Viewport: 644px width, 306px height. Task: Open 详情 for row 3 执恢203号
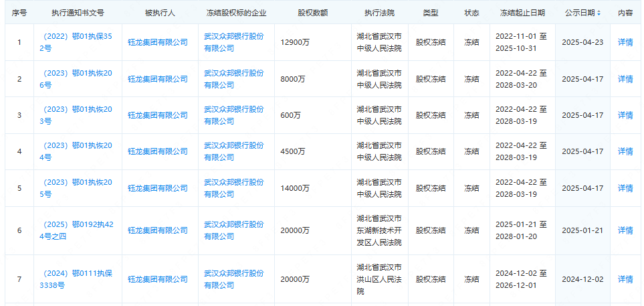click(x=625, y=115)
